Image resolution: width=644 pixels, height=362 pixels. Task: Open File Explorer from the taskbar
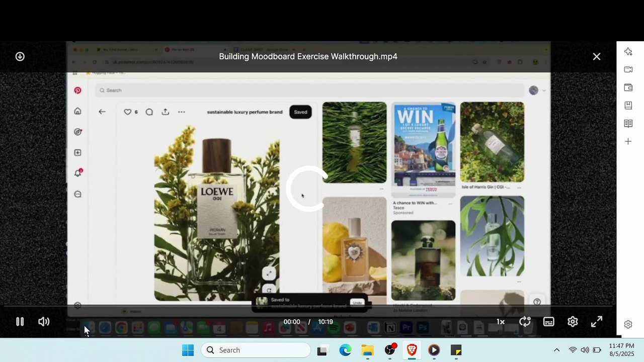coord(368,350)
